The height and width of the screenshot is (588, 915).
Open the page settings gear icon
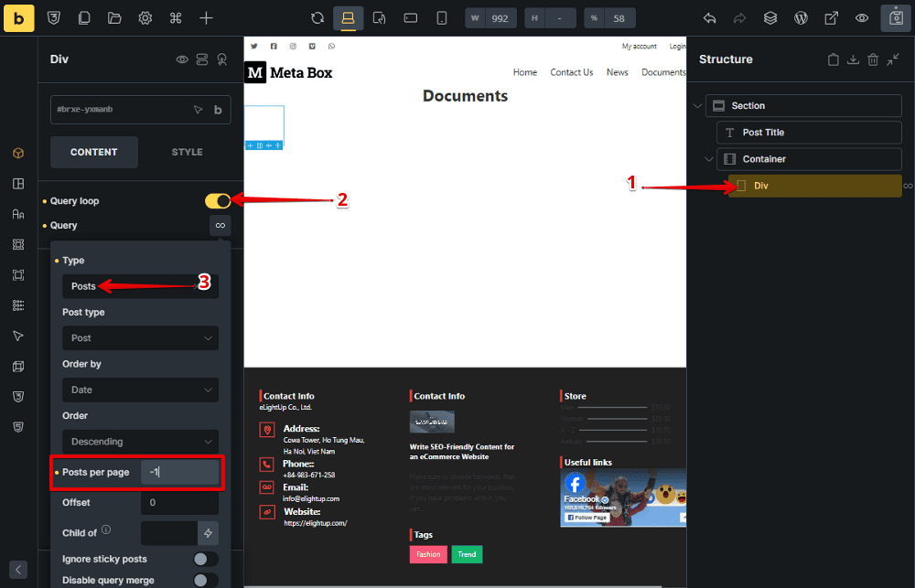coord(145,18)
